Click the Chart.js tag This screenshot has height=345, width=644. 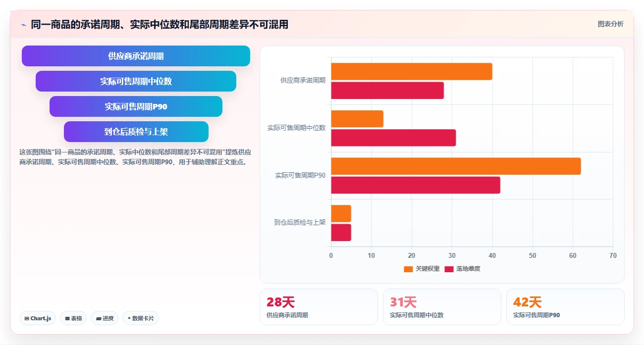[x=38, y=318]
